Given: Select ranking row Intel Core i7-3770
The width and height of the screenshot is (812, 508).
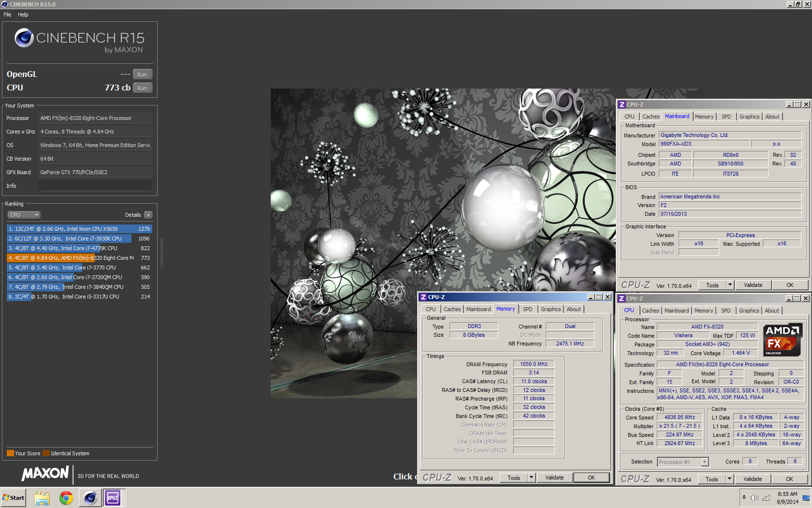Looking at the screenshot, I should pyautogui.click(x=79, y=268).
